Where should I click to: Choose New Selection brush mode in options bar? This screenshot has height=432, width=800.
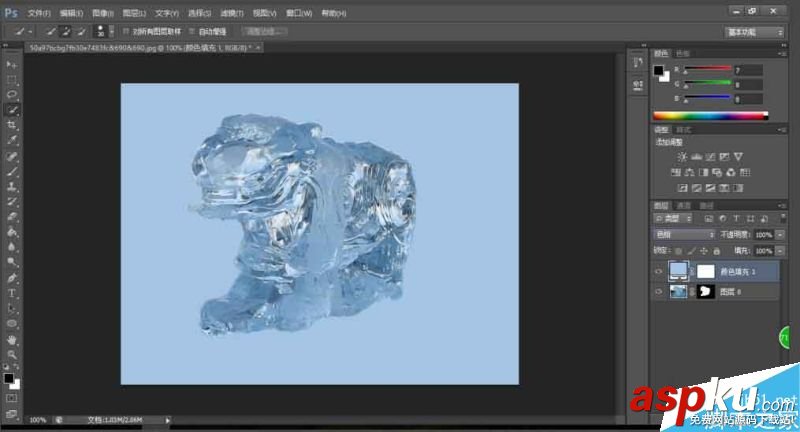(x=51, y=32)
